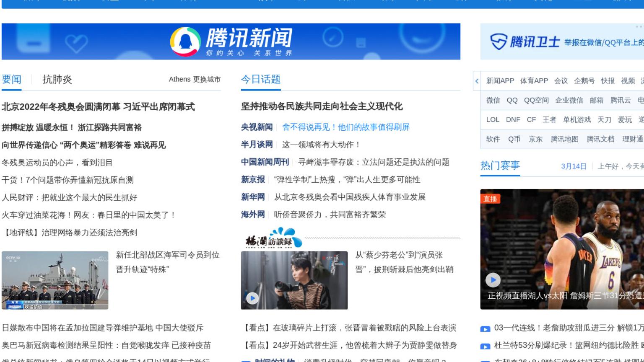Viewport: 644px width, 362px height.
Task: Click the video icon beside 杜兰特53分
Action: [x=485, y=346]
